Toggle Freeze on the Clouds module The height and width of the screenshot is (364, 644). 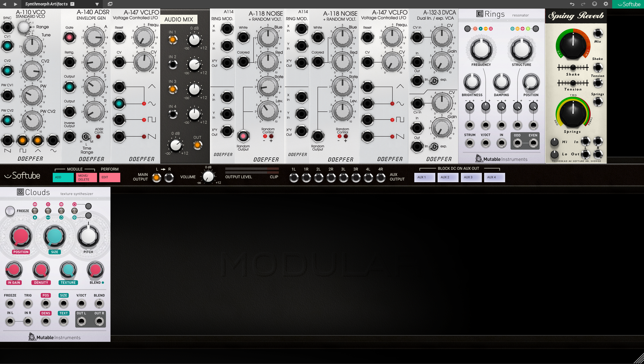tap(10, 210)
